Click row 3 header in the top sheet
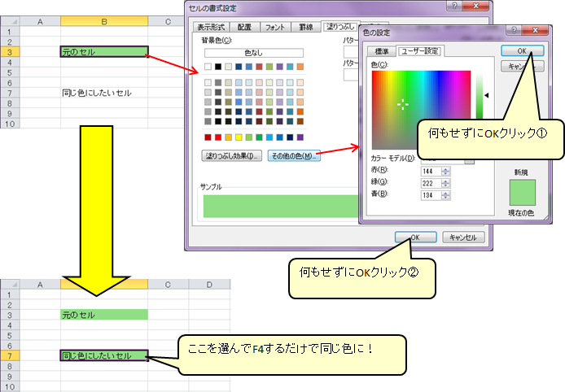 (10, 52)
